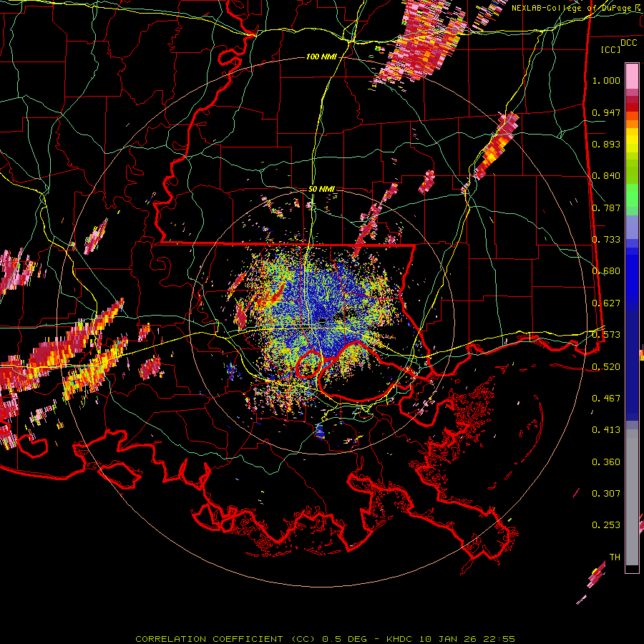Click the 0.573 legend value
The height and width of the screenshot is (644, 644).
606,335
